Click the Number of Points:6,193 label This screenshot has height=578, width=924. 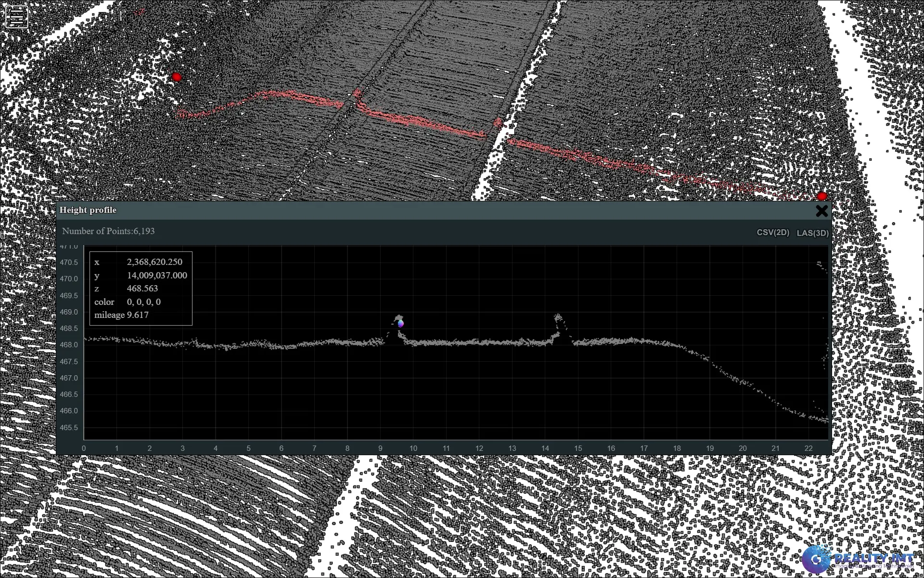[x=108, y=231]
